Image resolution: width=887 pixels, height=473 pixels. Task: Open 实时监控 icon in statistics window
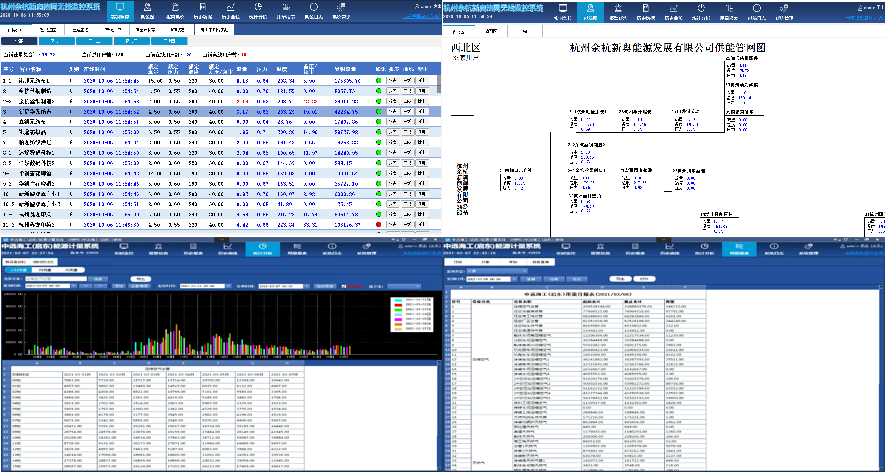[123, 246]
